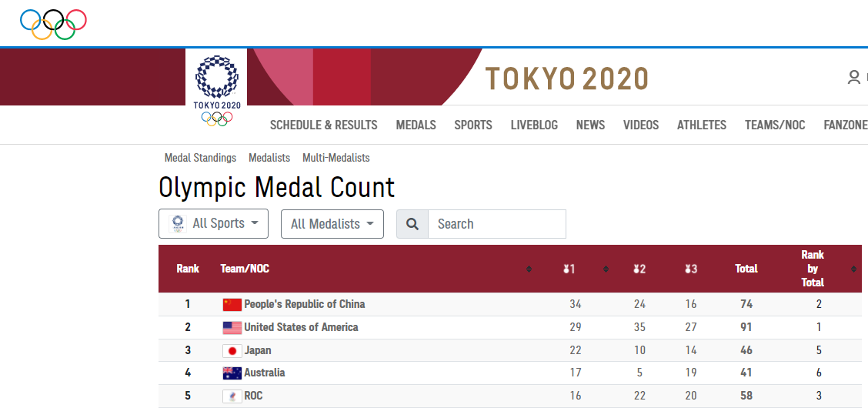Expand the All Sports dropdown
The height and width of the screenshot is (408, 868).
click(214, 223)
